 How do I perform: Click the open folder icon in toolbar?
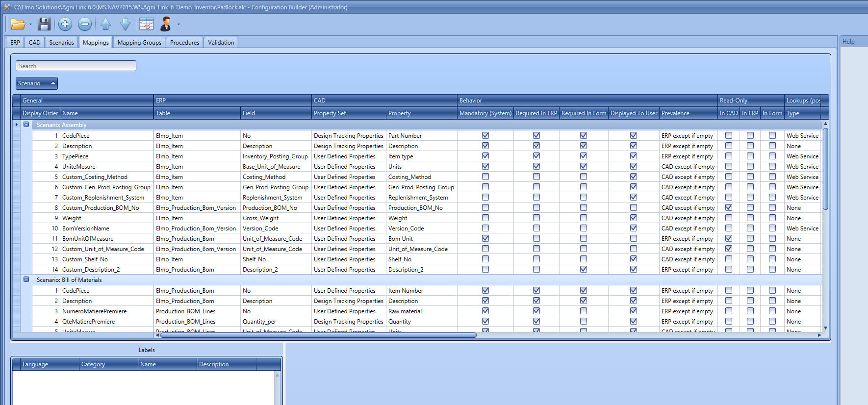point(18,24)
